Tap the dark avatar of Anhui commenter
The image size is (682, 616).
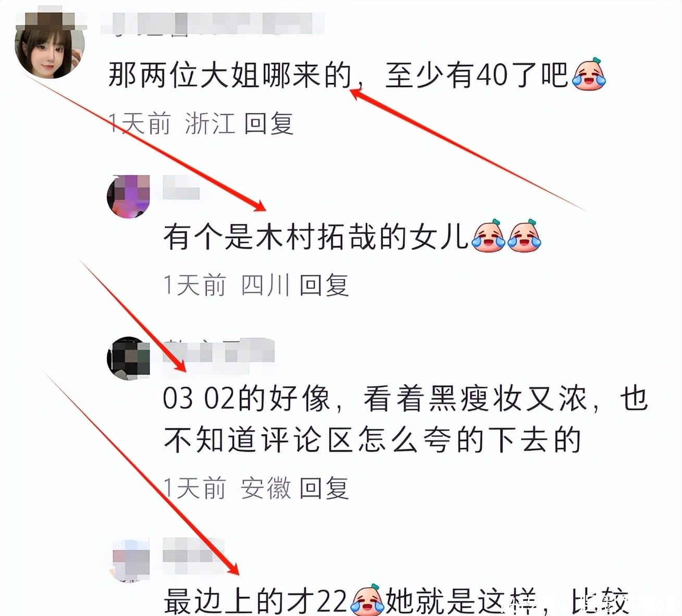pyautogui.click(x=128, y=358)
